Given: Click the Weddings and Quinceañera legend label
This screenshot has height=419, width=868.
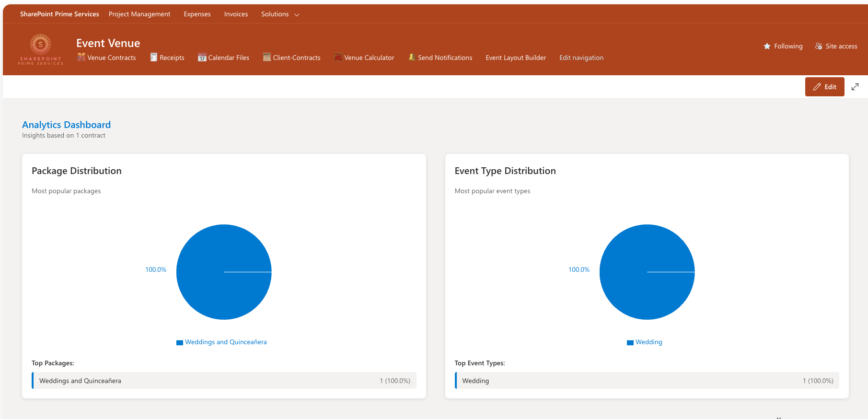Looking at the screenshot, I should click(x=226, y=342).
